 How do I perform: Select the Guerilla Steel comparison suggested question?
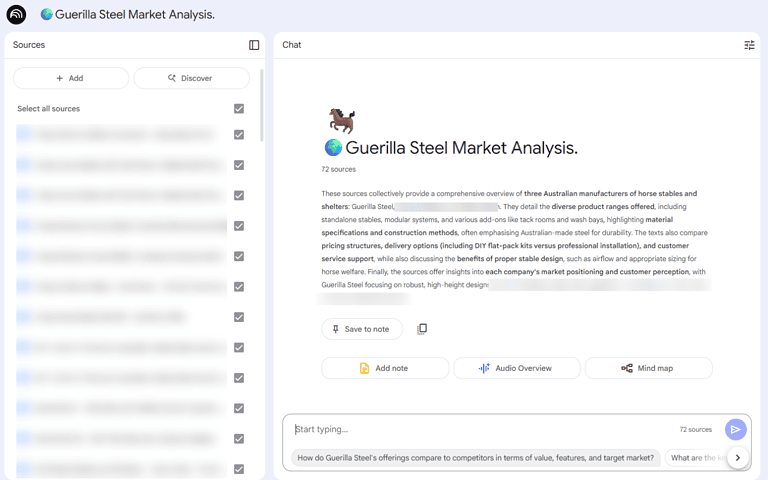pos(476,458)
